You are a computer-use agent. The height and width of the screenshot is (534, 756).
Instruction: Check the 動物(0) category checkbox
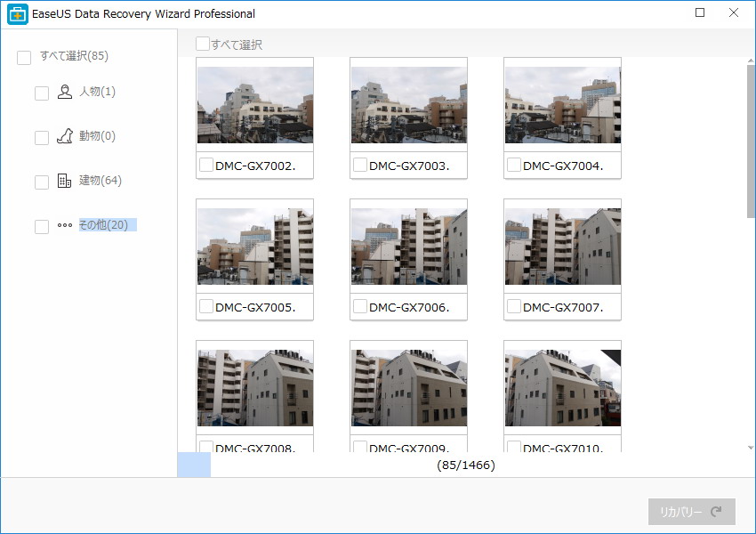click(x=42, y=137)
